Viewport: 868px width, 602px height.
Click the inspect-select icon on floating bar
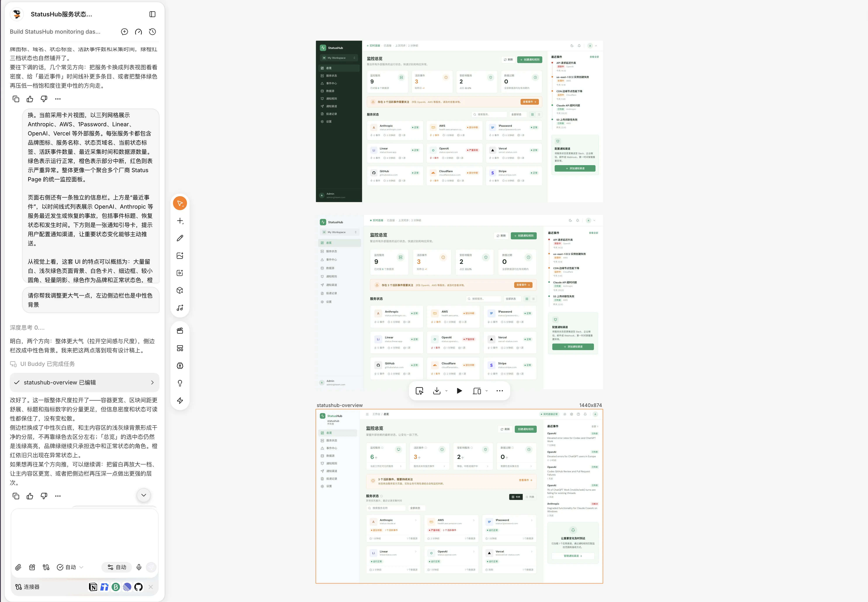point(419,391)
